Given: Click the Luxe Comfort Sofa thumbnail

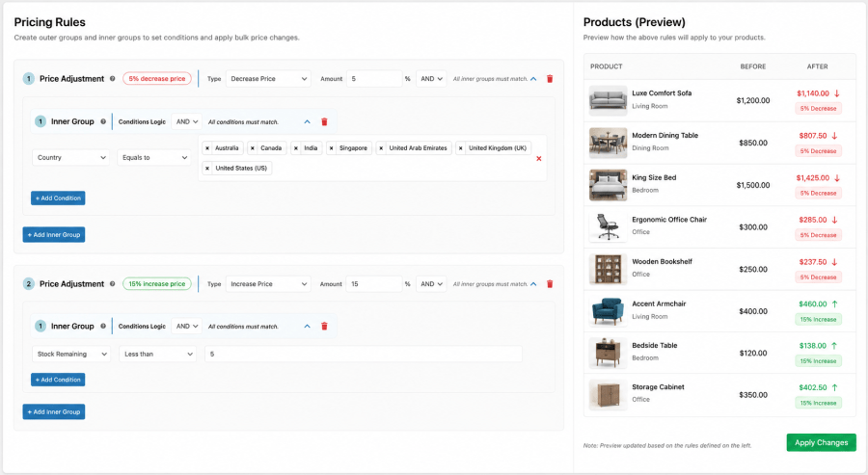Looking at the screenshot, I should click(x=608, y=100).
